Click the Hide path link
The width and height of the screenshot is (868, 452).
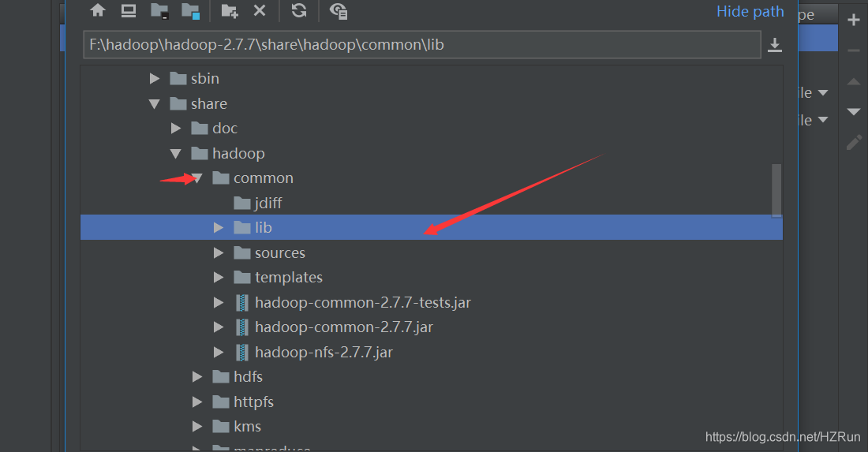tap(750, 12)
